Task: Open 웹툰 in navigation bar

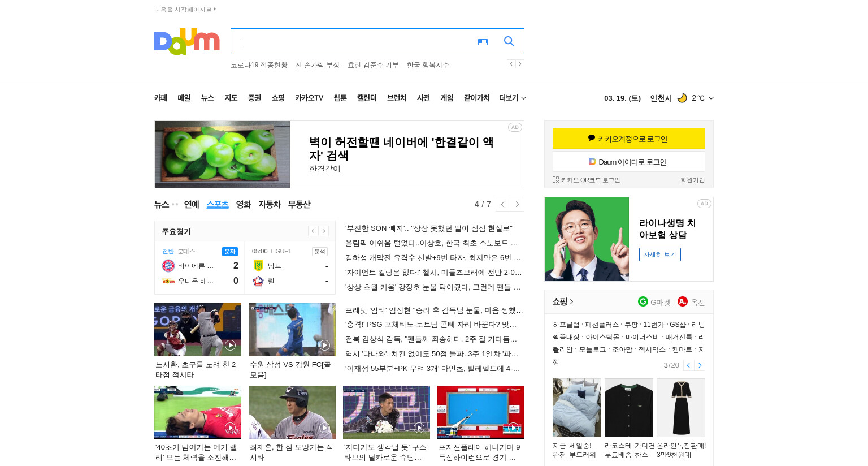Action: click(x=340, y=98)
